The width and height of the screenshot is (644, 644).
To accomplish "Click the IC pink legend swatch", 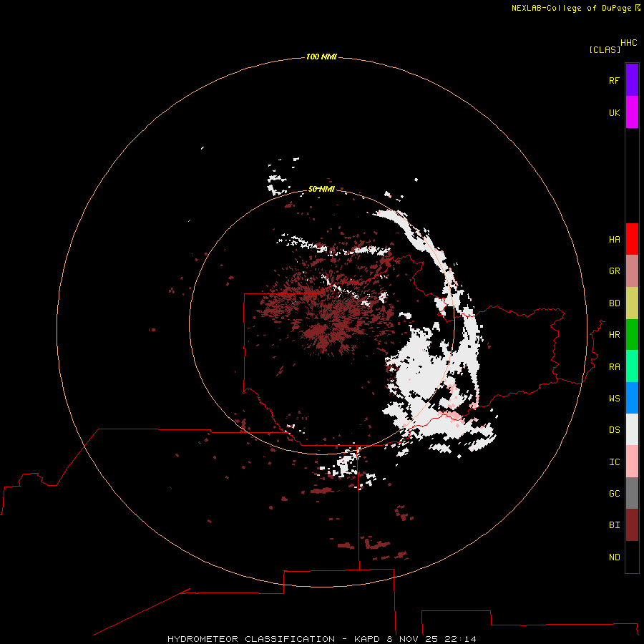I will pos(632,462).
